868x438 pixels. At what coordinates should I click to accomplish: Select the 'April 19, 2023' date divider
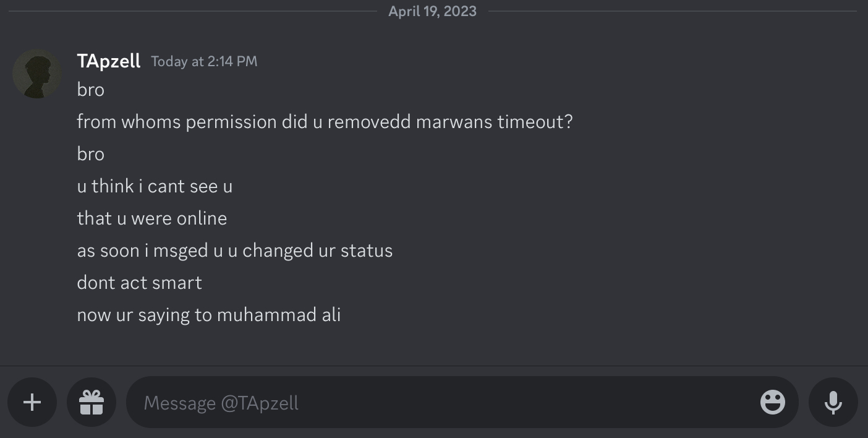(433, 11)
